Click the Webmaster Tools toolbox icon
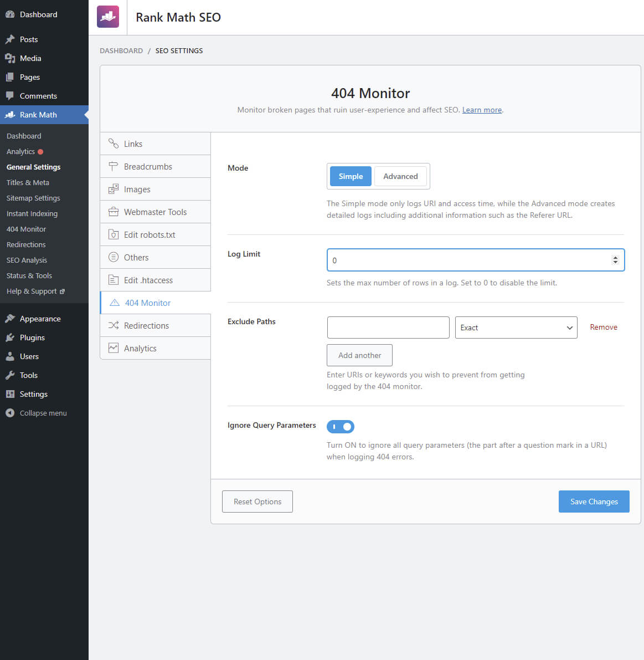Image resolution: width=644 pixels, height=660 pixels. coord(113,212)
